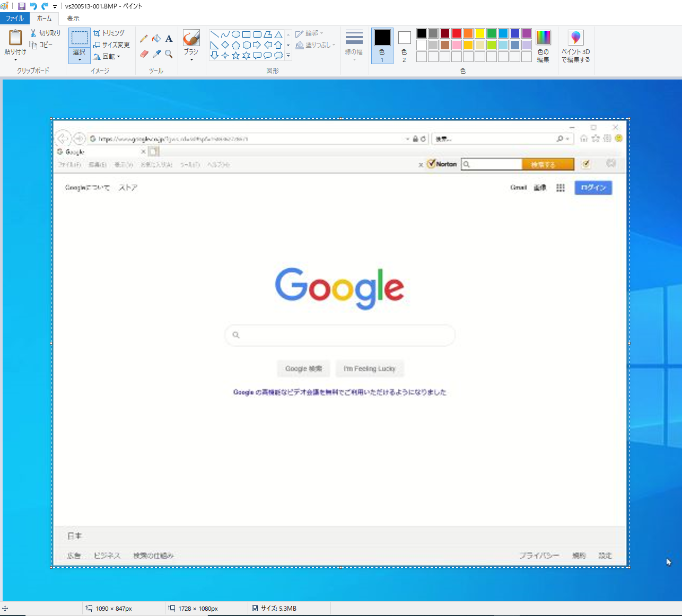Open the 回転 rotate dropdown
Image resolution: width=682 pixels, height=616 pixels.
coord(107,56)
